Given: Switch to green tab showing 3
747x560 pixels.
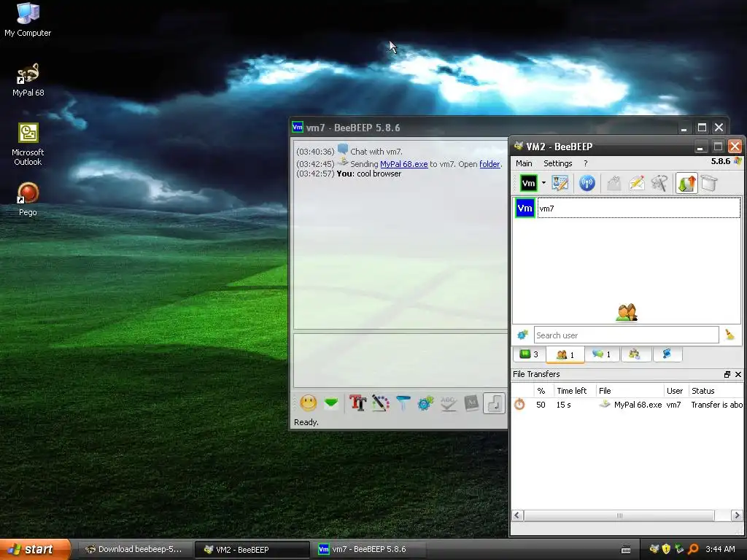Looking at the screenshot, I should (529, 354).
